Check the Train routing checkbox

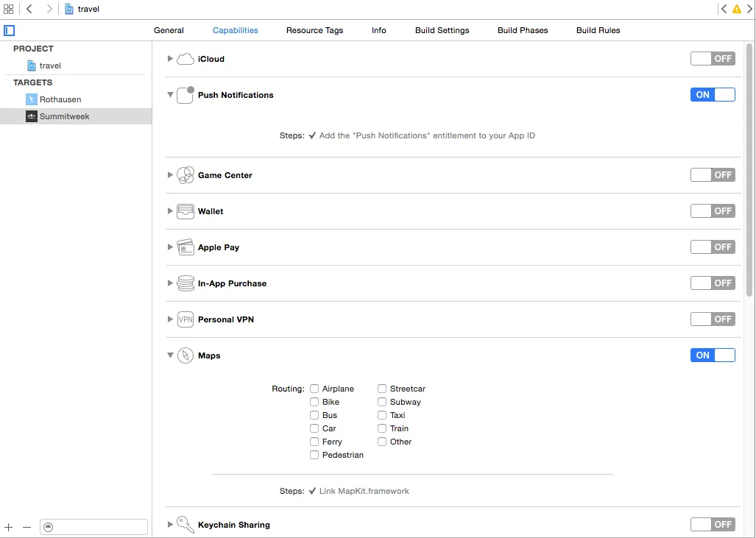[382, 428]
